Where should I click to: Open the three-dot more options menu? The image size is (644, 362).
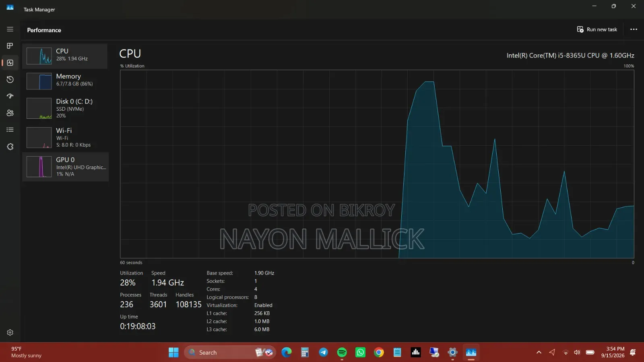coord(634,29)
